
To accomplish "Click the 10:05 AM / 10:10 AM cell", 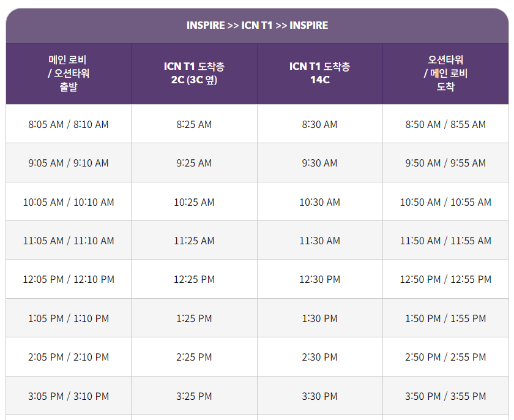I will [69, 201].
